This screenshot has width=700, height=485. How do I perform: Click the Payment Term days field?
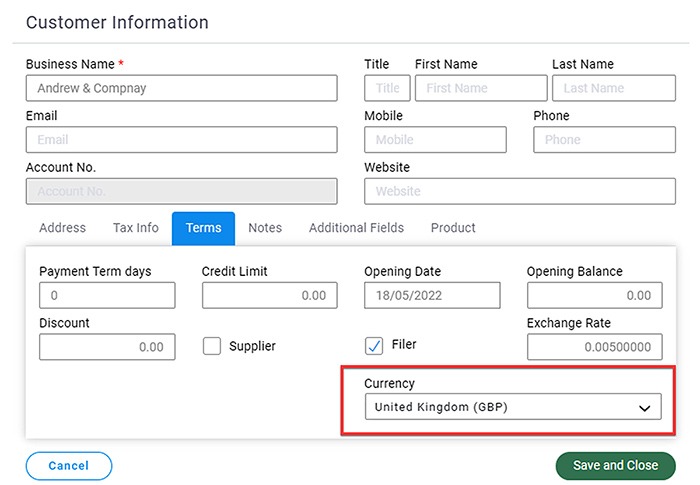click(x=107, y=295)
